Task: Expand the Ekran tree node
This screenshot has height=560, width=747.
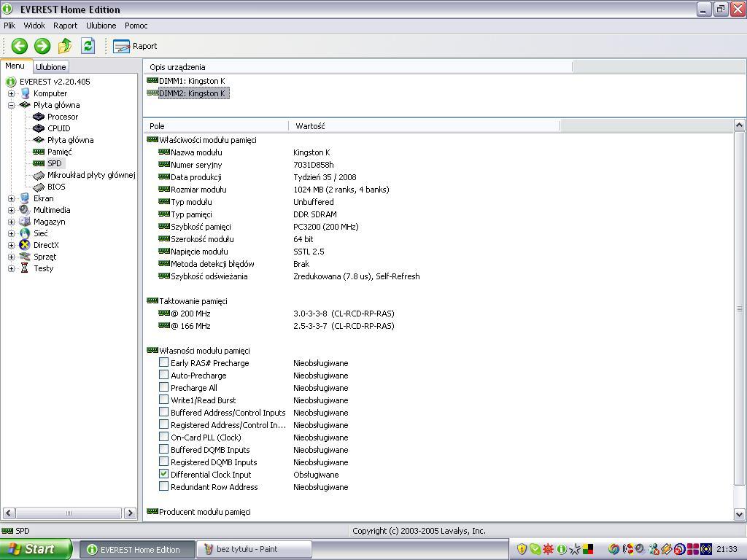Action: pyautogui.click(x=11, y=198)
